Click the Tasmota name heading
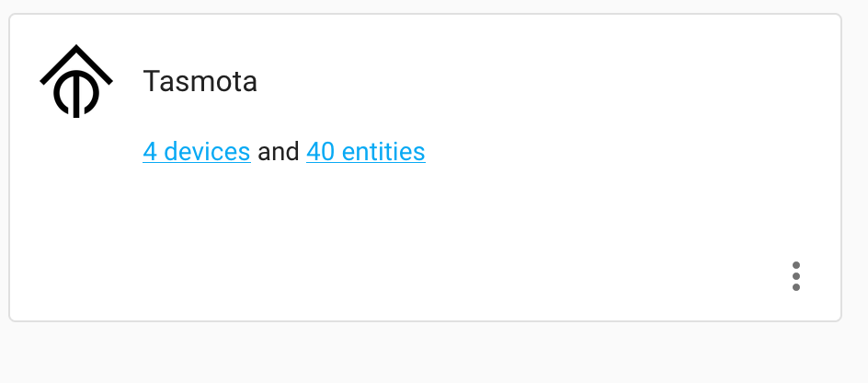This screenshot has height=383, width=868. click(200, 81)
